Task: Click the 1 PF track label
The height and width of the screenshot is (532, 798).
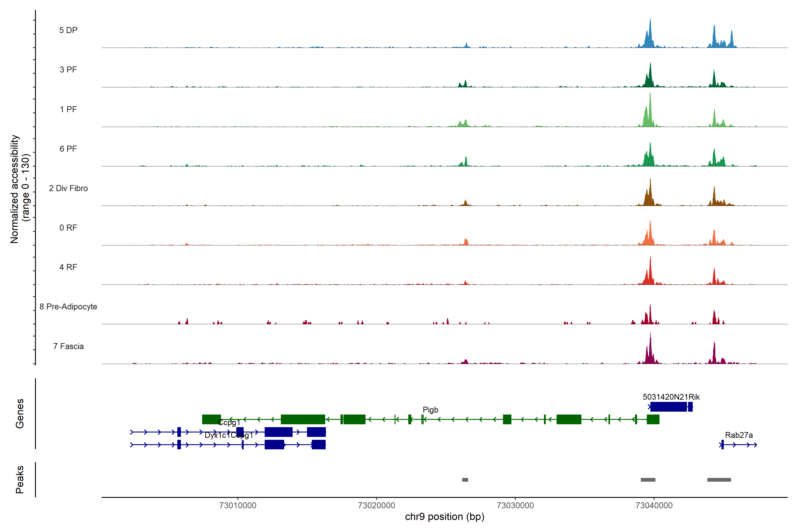Action: click(x=68, y=109)
